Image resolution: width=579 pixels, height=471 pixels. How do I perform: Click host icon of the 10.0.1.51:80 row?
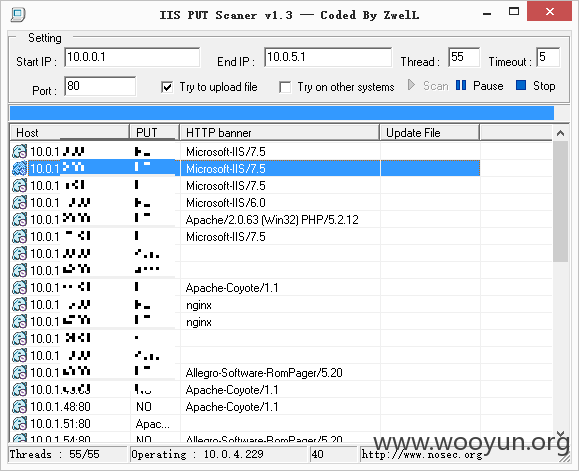point(19,424)
